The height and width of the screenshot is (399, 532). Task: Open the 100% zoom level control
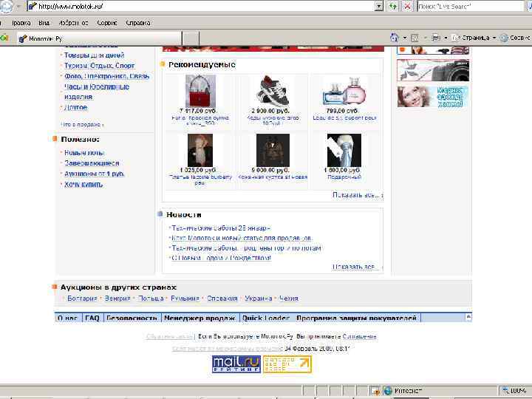[x=515, y=391]
